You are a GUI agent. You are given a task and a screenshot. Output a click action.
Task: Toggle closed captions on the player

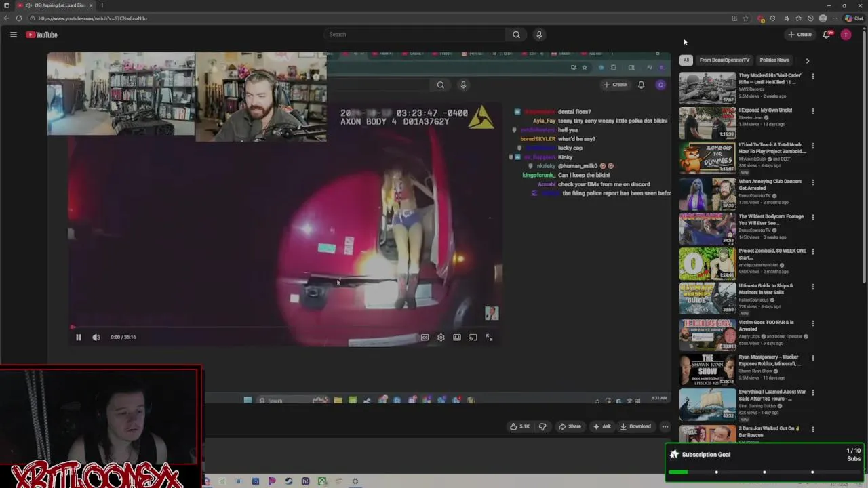tap(425, 337)
